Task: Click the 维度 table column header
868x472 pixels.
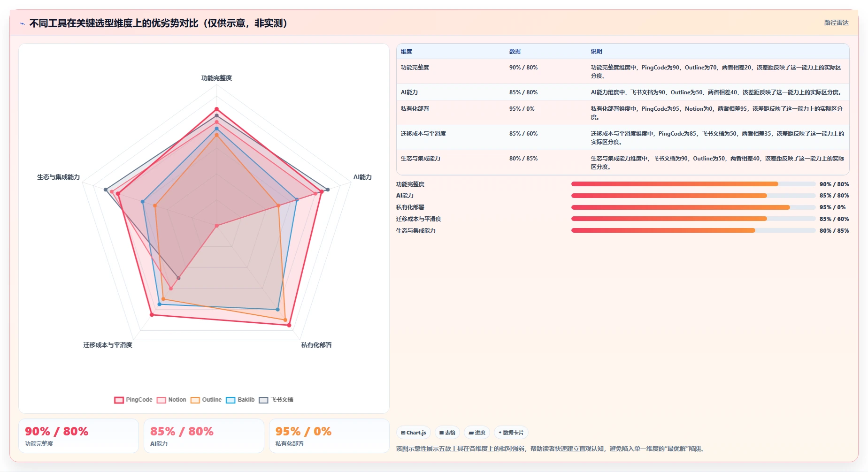Action: click(407, 52)
